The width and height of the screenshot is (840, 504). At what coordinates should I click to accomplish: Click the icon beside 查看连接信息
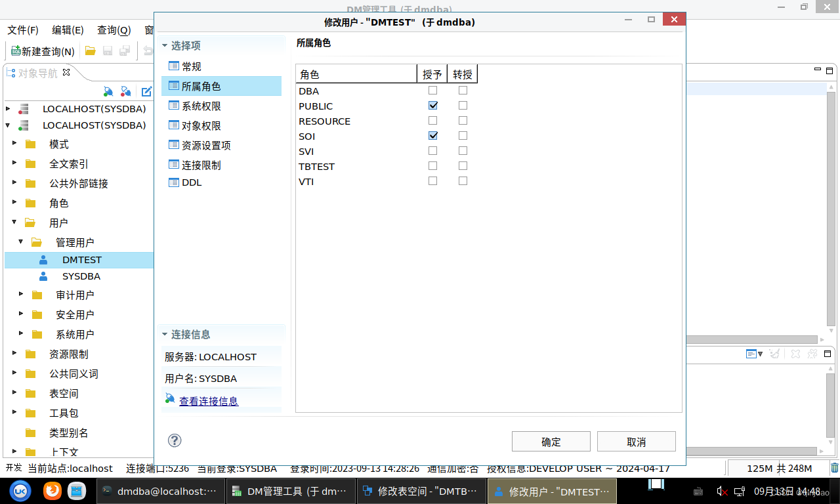[x=170, y=398]
